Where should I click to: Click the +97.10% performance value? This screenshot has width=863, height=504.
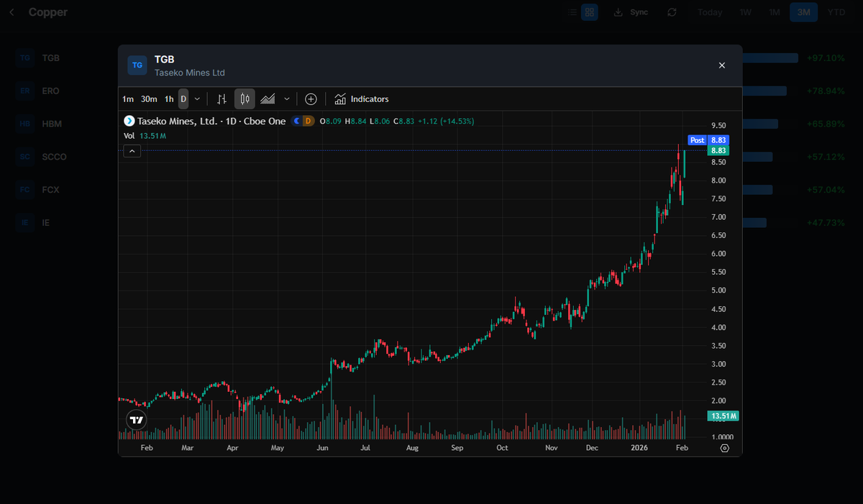(x=826, y=58)
